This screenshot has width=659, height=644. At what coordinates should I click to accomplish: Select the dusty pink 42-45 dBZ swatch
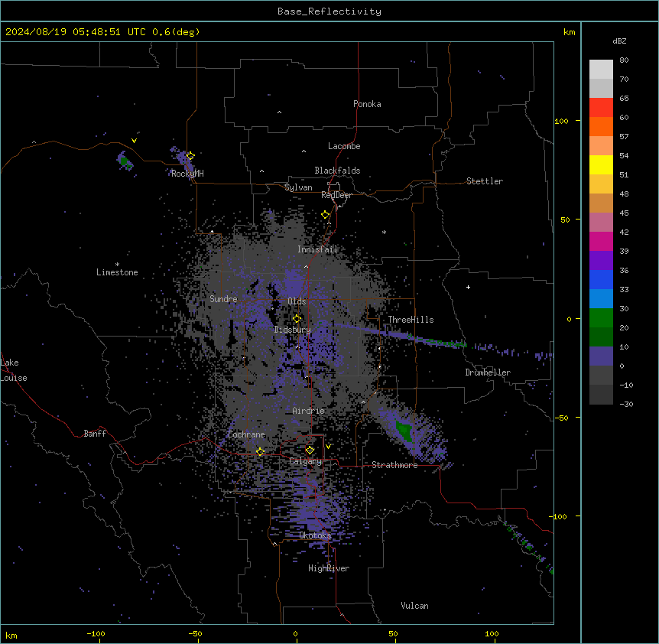[x=601, y=223]
